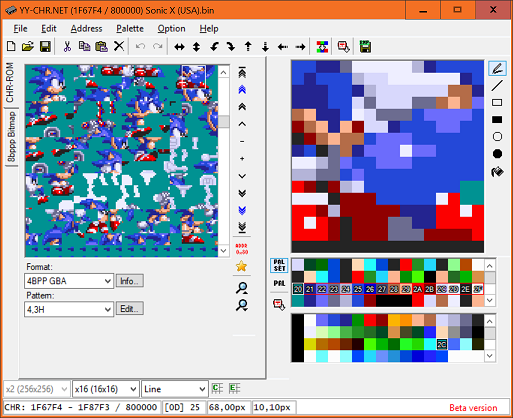
Task: Click the Info.. button beside Format
Action: (x=130, y=281)
